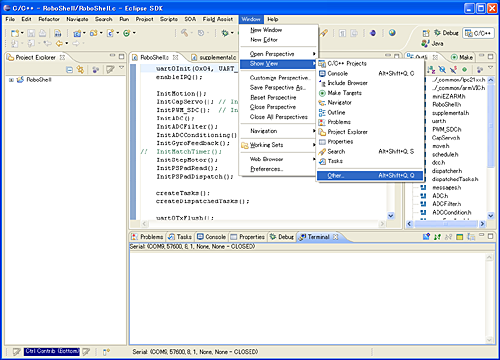Image resolution: width=500 pixels, height=360 pixels.
Task: Click the Outline panel horizontal scrollbar
Action: pos(446,224)
